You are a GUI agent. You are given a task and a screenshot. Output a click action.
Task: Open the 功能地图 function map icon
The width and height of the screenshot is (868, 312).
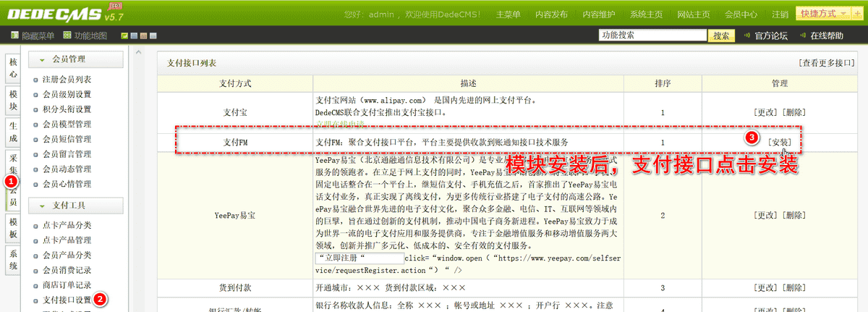click(67, 35)
